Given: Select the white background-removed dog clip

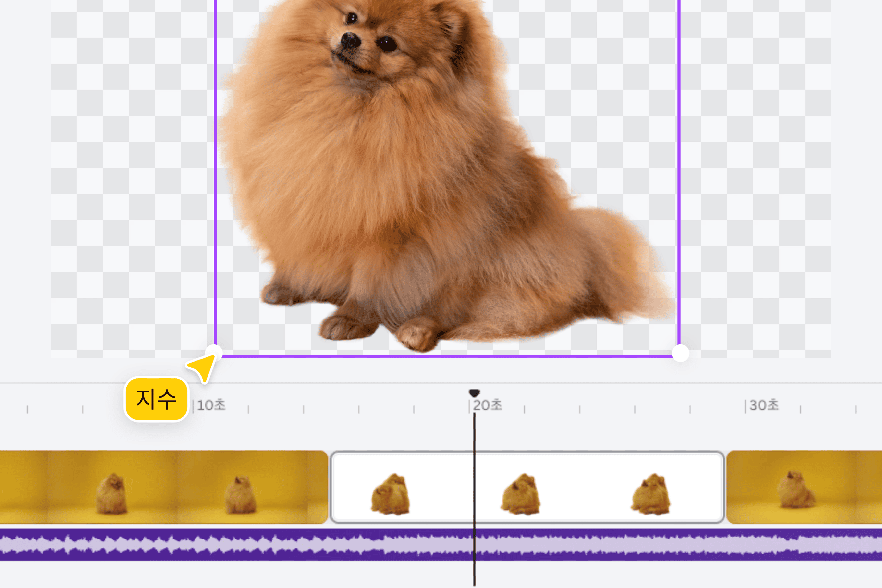Looking at the screenshot, I should (527, 487).
